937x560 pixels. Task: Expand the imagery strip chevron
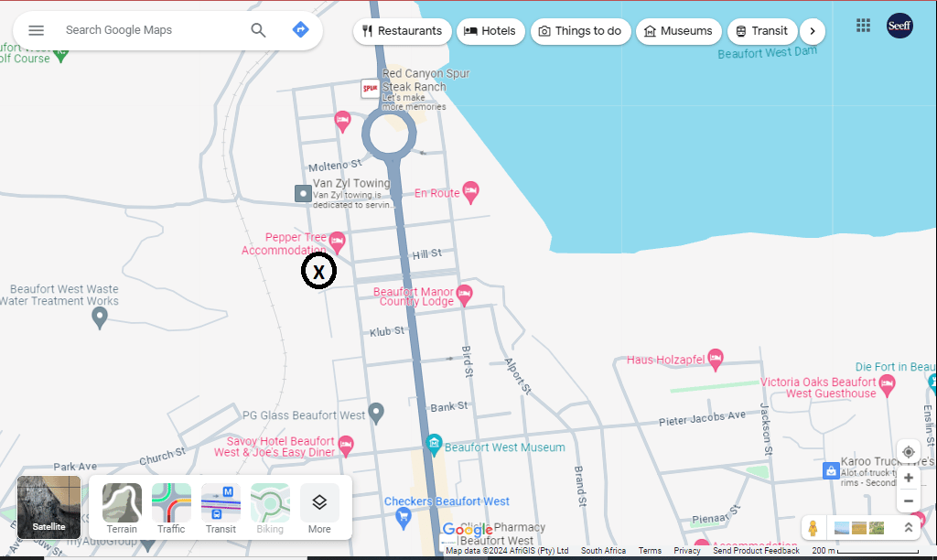point(909,528)
